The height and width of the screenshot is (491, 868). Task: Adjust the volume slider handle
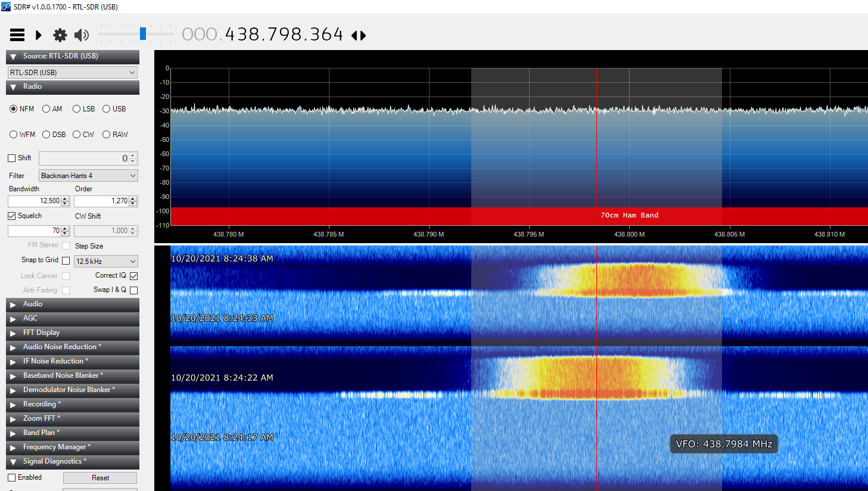[143, 34]
